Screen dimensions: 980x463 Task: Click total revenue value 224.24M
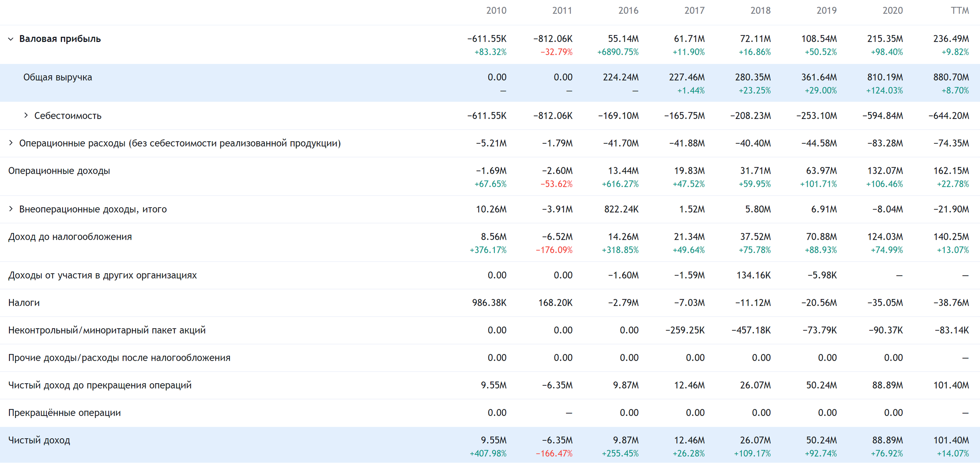621,77
